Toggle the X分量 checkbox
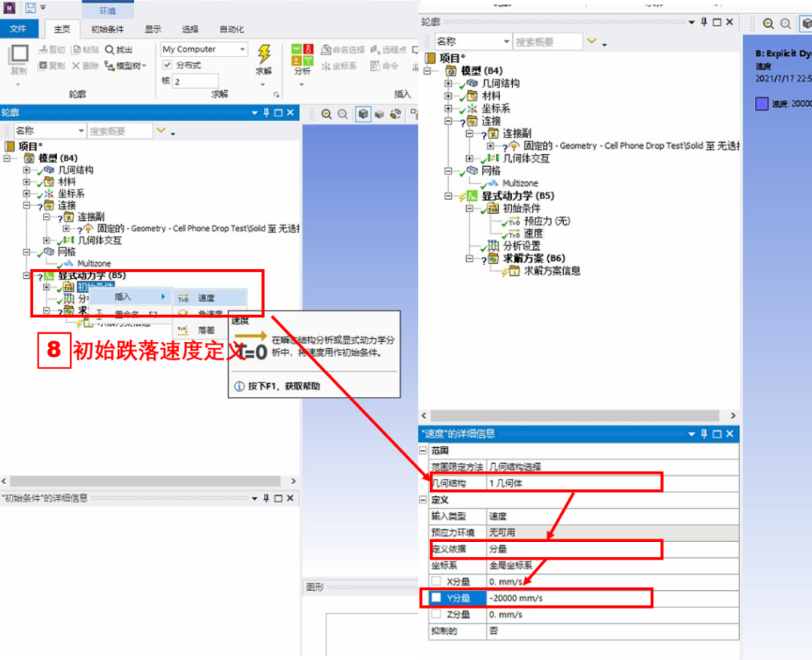The image size is (812, 660). point(437,581)
